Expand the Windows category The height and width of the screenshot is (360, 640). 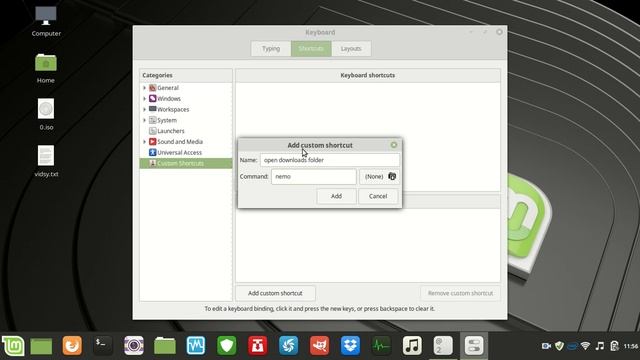tap(144, 98)
